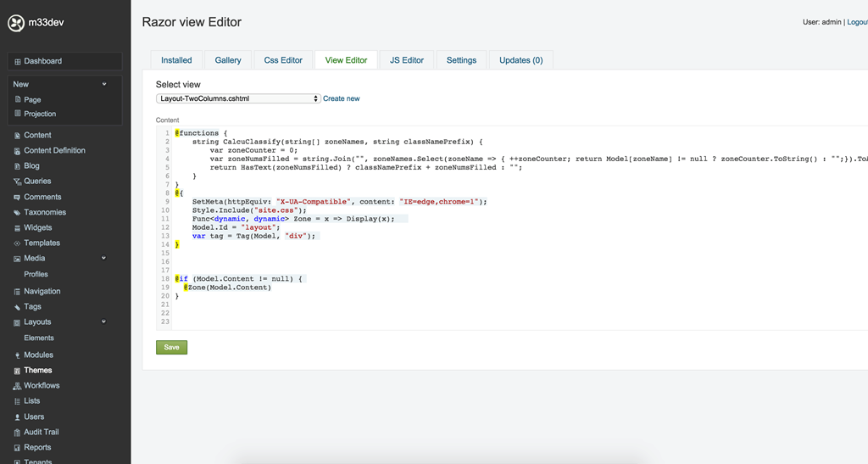Go to the Updates (0) tab

pos(520,60)
